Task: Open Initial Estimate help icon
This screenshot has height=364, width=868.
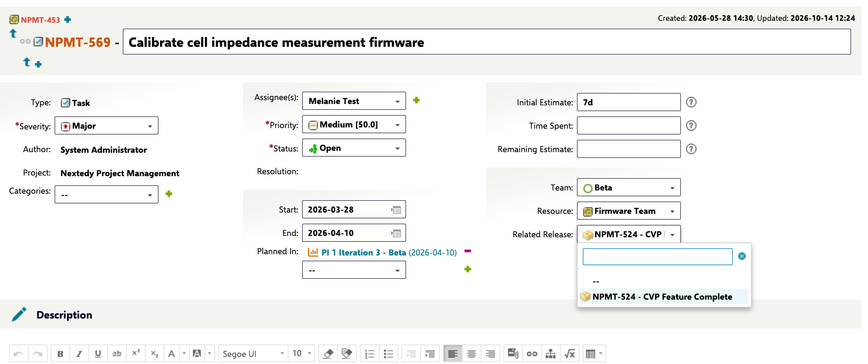Action: pos(691,102)
